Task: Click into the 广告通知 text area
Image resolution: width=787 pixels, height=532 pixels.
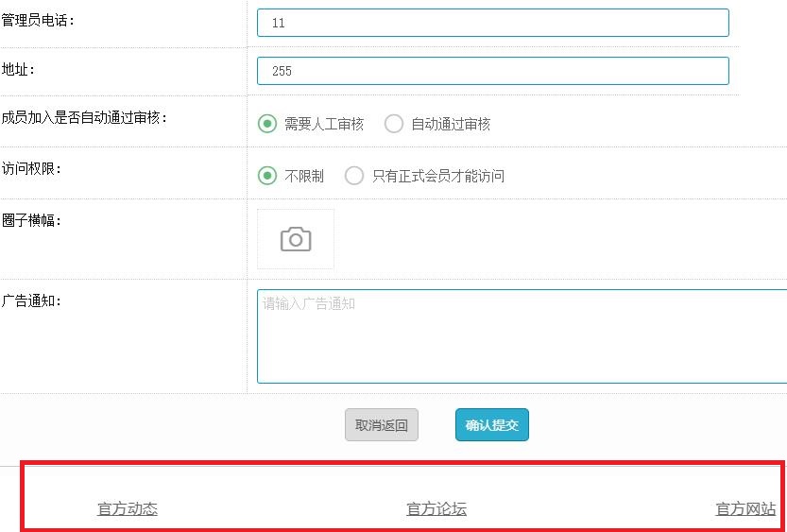Action: (522, 335)
